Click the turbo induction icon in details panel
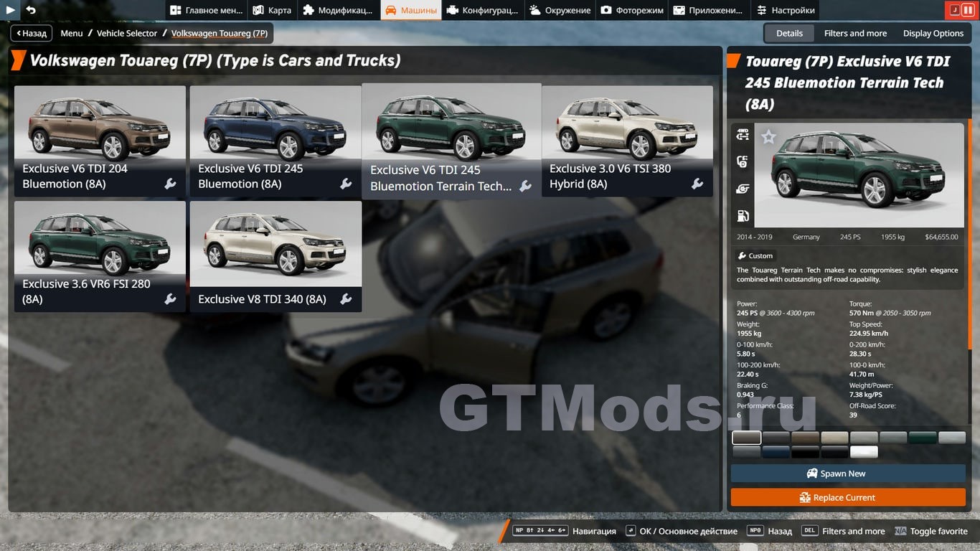The width and height of the screenshot is (980, 551). (743, 189)
